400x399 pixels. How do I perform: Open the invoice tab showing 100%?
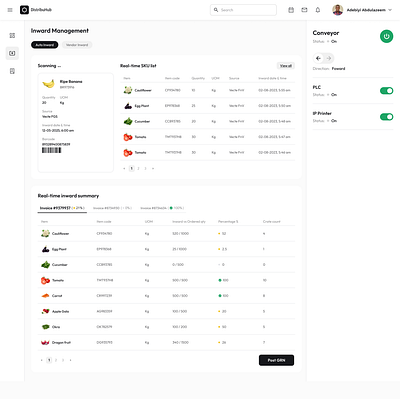[x=162, y=208]
